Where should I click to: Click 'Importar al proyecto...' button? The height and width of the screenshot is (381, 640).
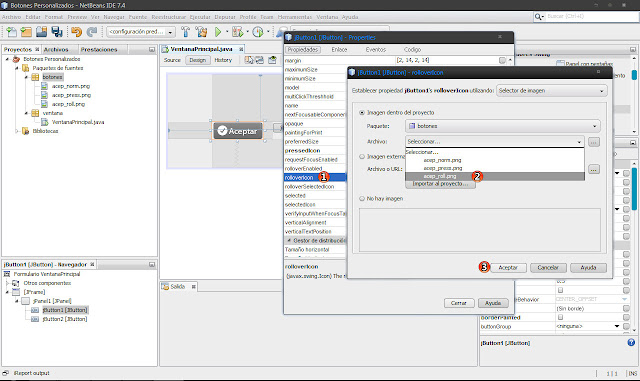440,184
